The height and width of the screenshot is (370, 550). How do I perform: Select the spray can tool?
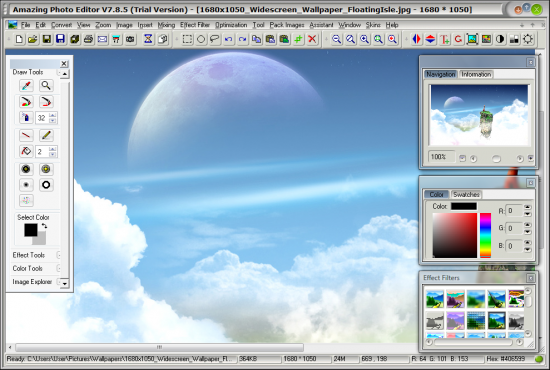point(26,117)
